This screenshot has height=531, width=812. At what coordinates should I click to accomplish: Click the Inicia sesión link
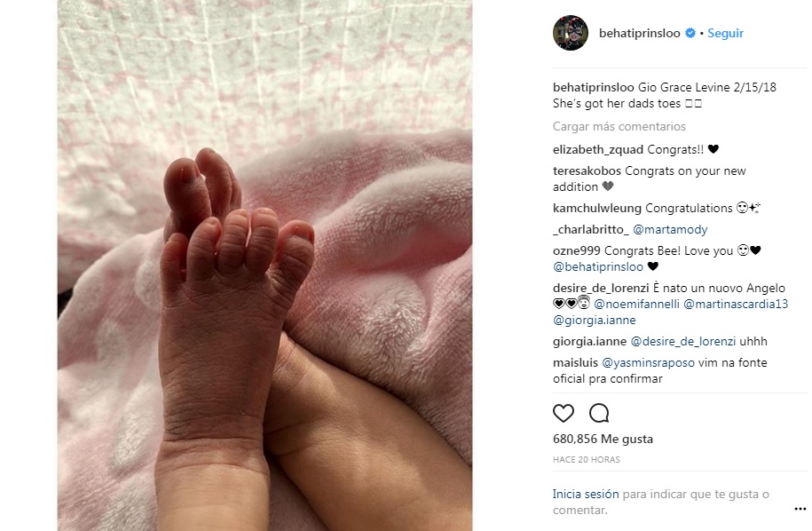click(x=586, y=495)
